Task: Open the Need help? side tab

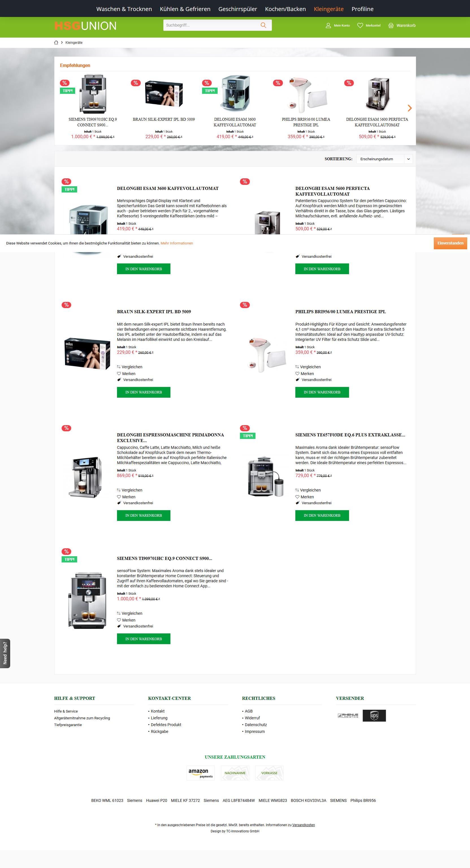Action: coord(5,653)
